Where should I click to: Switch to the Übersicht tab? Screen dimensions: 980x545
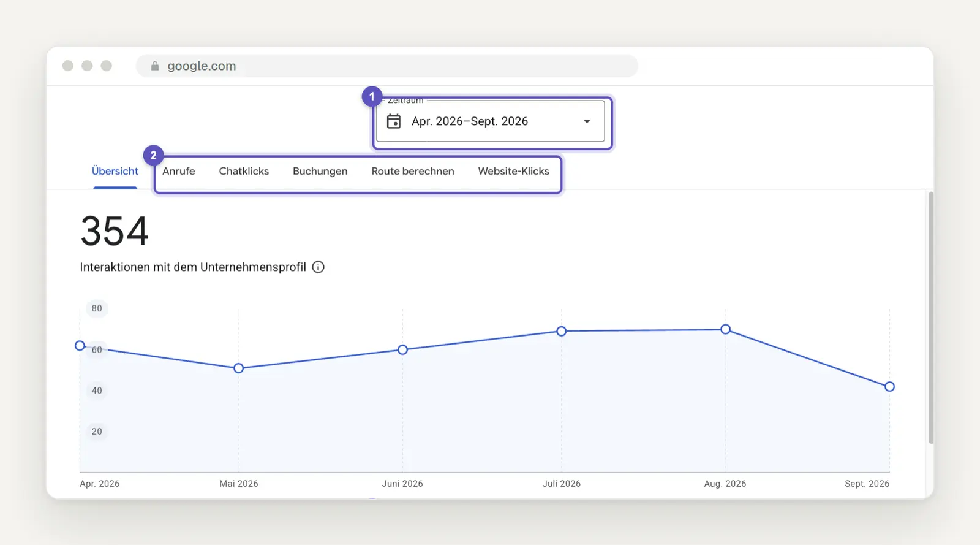coord(115,171)
